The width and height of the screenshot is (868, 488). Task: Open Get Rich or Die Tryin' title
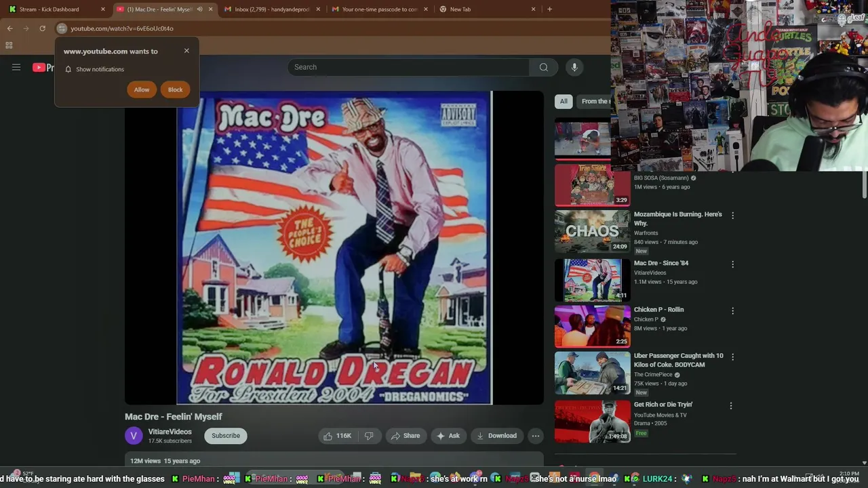pos(663,405)
